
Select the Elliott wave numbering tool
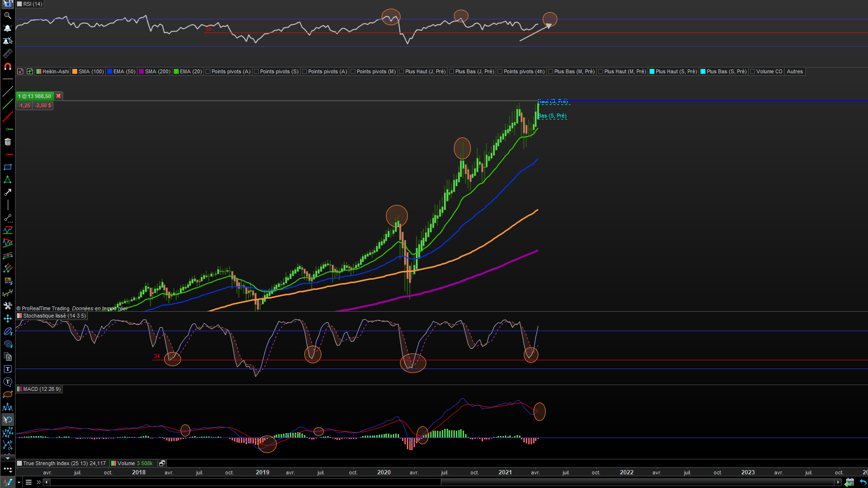point(7,432)
